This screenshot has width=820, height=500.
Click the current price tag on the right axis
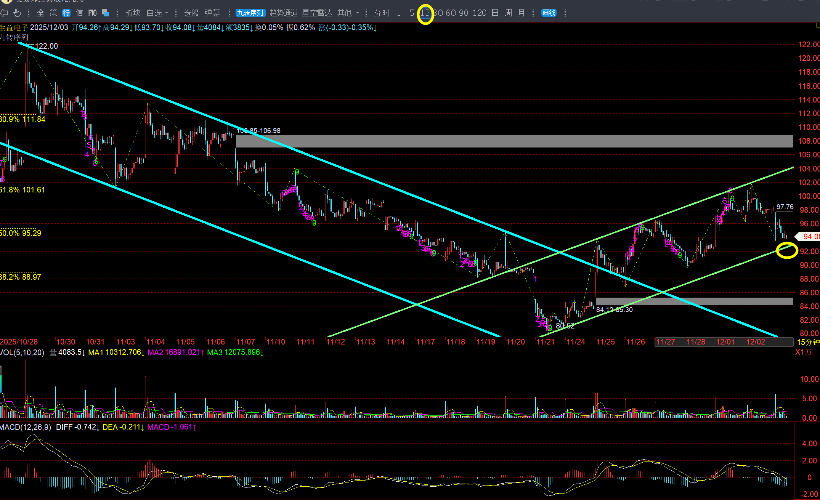[807, 237]
